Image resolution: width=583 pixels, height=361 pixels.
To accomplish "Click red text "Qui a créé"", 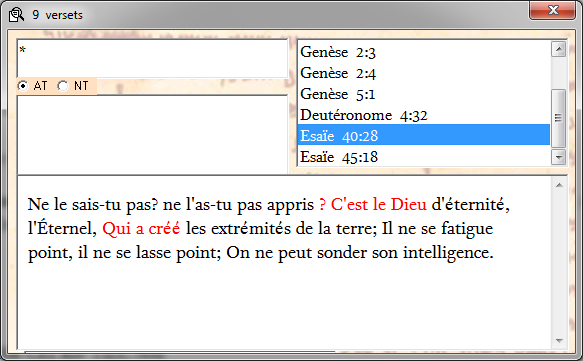I will 141,228.
